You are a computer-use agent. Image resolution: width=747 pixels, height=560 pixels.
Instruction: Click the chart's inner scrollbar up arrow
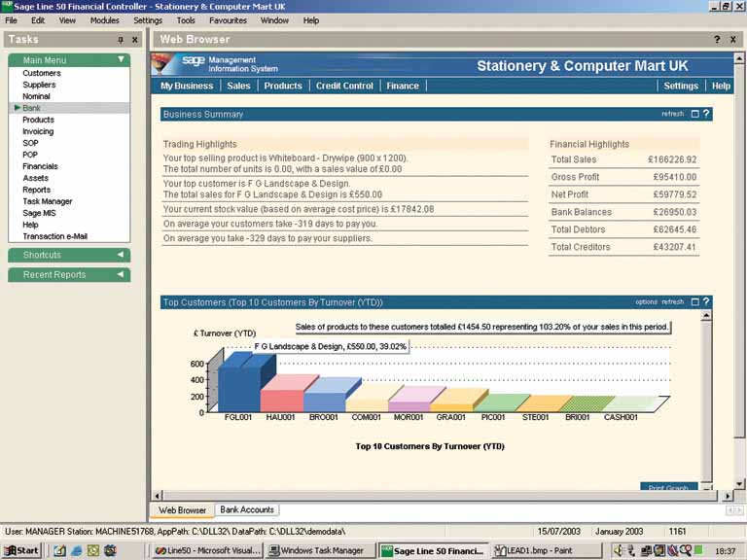click(706, 316)
